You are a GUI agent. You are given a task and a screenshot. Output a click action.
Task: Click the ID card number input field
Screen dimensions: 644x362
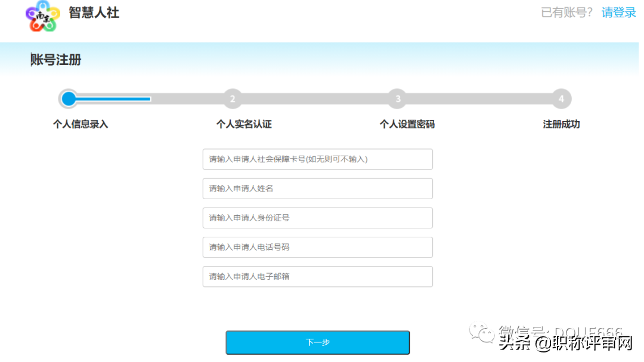(x=317, y=218)
